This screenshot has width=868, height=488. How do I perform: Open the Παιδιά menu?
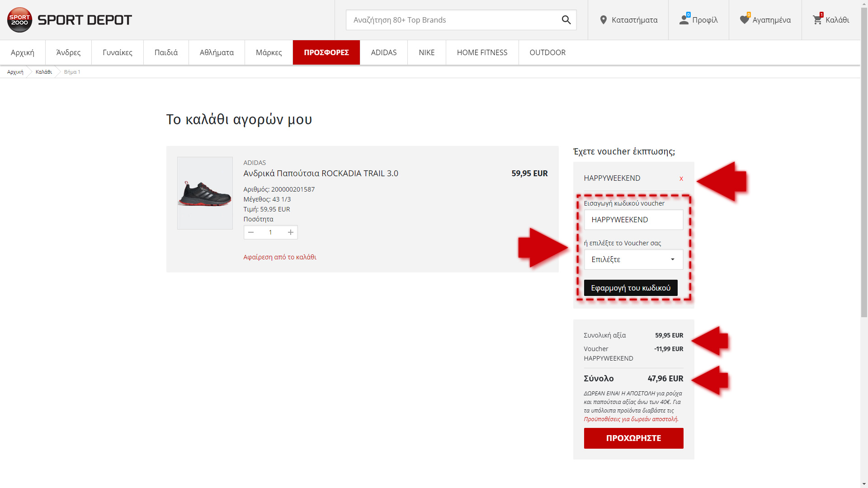pyautogui.click(x=166, y=52)
